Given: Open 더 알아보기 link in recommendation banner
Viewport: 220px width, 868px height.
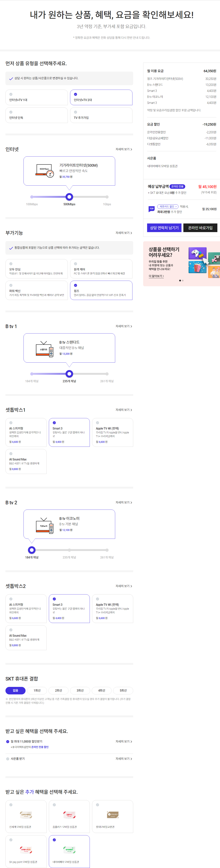Looking at the screenshot, I should coord(156,276).
